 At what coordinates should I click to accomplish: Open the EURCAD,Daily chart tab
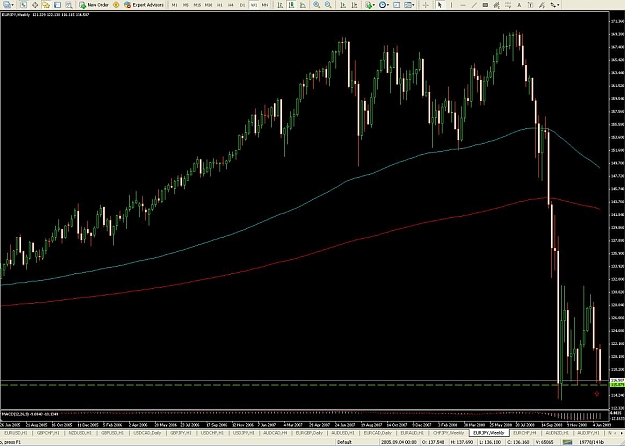[x=377, y=433]
